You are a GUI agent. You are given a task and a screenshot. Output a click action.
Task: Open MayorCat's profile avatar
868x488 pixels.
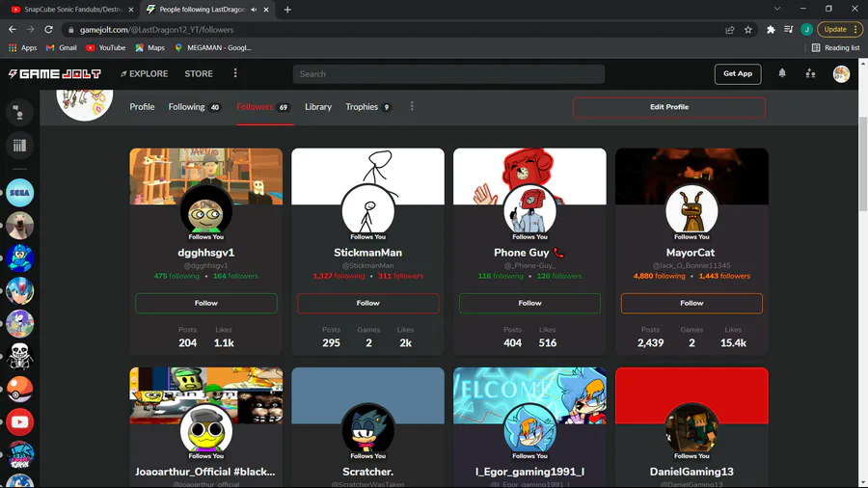[692, 211]
